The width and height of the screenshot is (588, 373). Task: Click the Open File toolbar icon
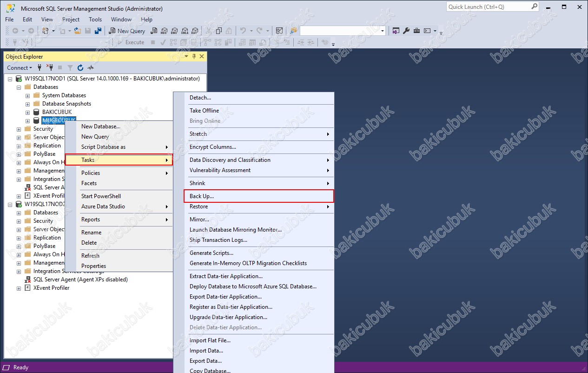(x=77, y=31)
